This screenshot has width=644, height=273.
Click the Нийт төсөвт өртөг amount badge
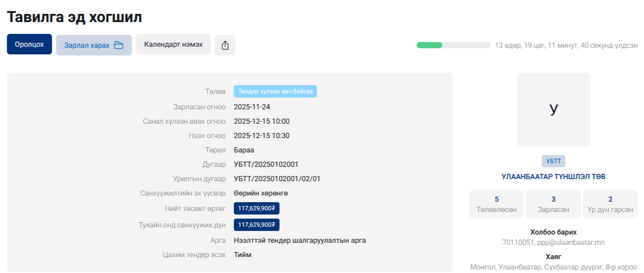[x=257, y=208]
